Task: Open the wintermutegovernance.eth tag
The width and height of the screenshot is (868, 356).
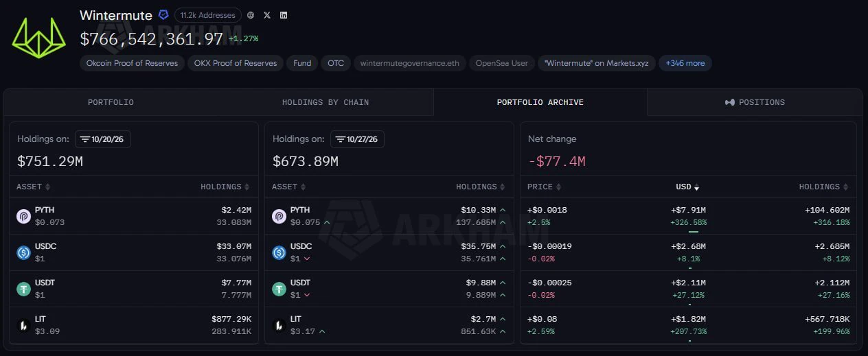Action: click(410, 63)
